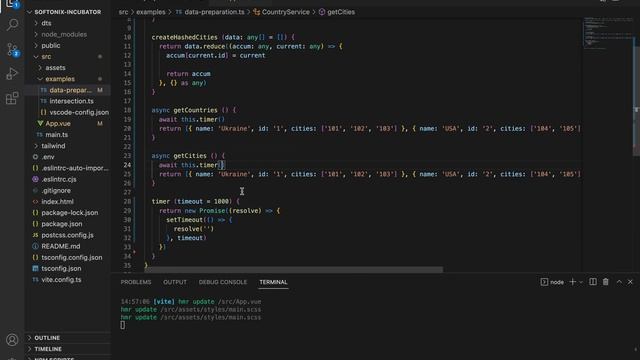The height and width of the screenshot is (360, 640).
Task: Expand the assets folder
Action: (x=55, y=68)
